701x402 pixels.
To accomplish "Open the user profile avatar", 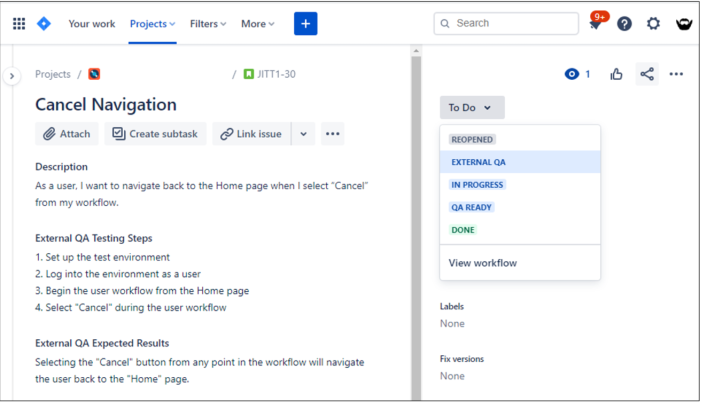I will click(684, 24).
